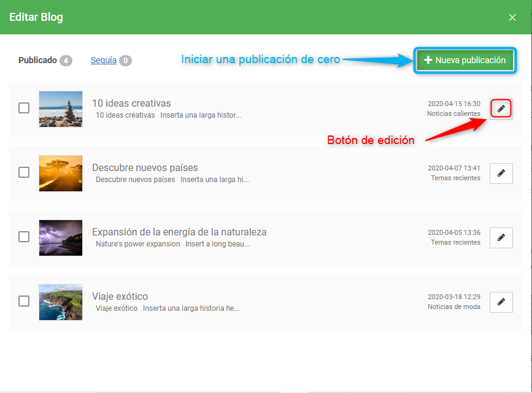This screenshot has height=393, width=532.
Task: Click the date 2020-03-18 12:29
Action: 454,297
